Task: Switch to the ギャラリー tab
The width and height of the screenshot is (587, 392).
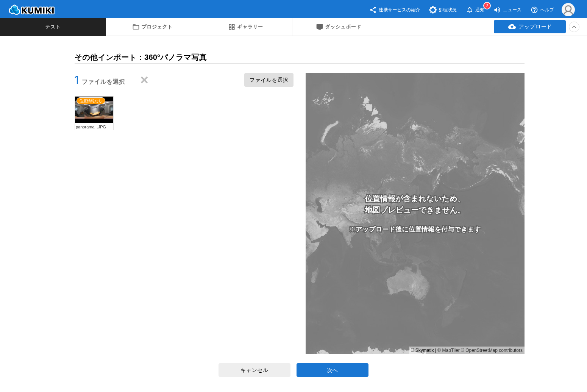Action: [245, 27]
